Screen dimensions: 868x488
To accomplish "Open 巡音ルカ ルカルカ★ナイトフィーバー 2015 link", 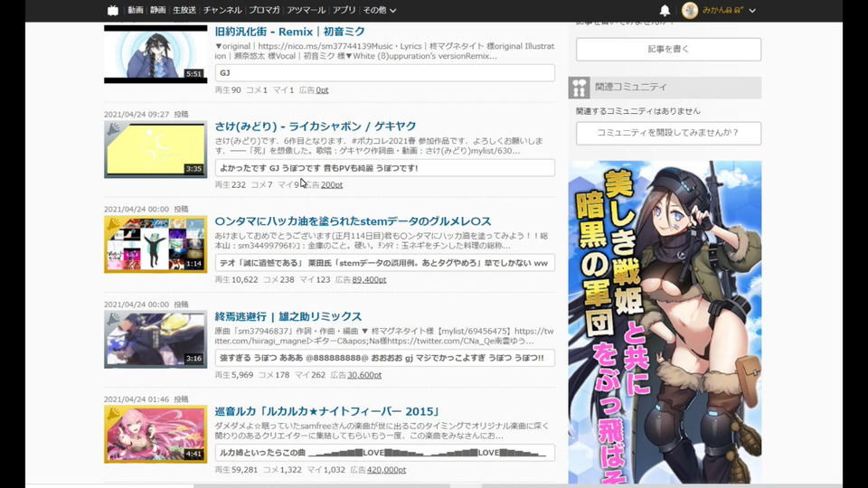I will pyautogui.click(x=327, y=411).
